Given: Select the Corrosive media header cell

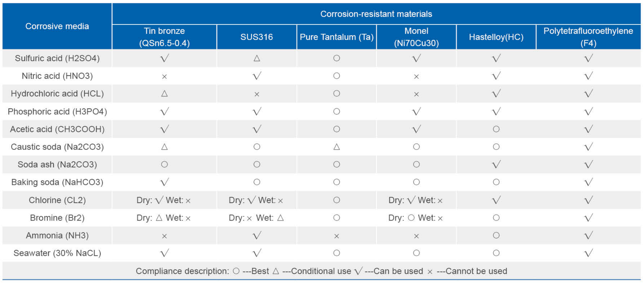Looking at the screenshot, I should pyautogui.click(x=57, y=26).
